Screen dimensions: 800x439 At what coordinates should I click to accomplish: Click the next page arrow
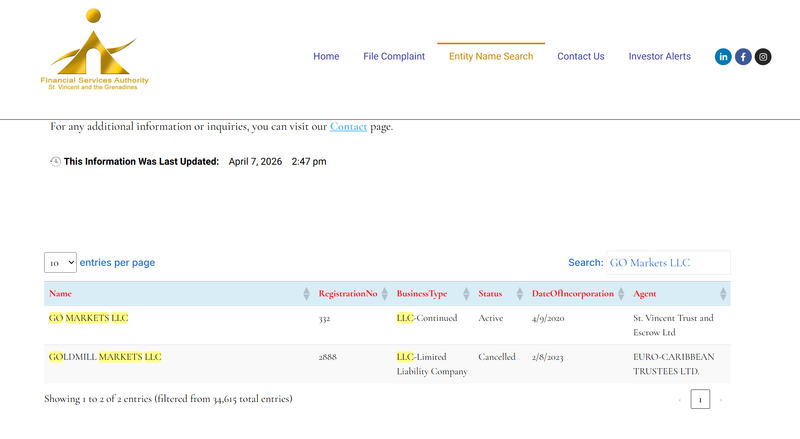[721, 400]
